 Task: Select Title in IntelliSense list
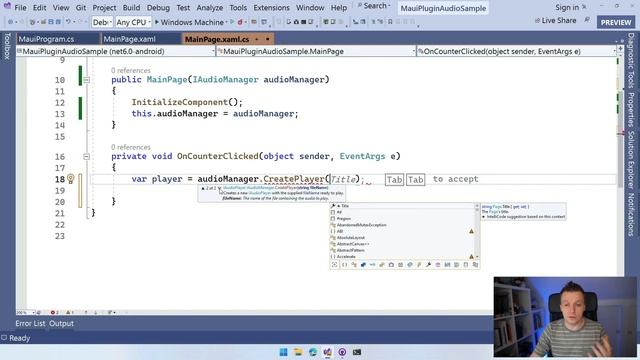pyautogui.click(x=402, y=206)
